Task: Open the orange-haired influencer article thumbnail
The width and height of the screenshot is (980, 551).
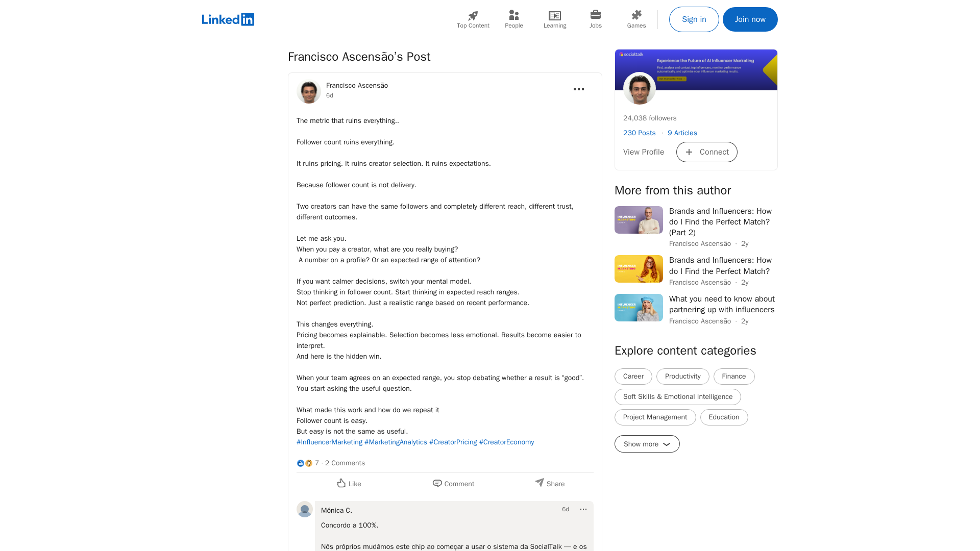Action: [x=639, y=269]
